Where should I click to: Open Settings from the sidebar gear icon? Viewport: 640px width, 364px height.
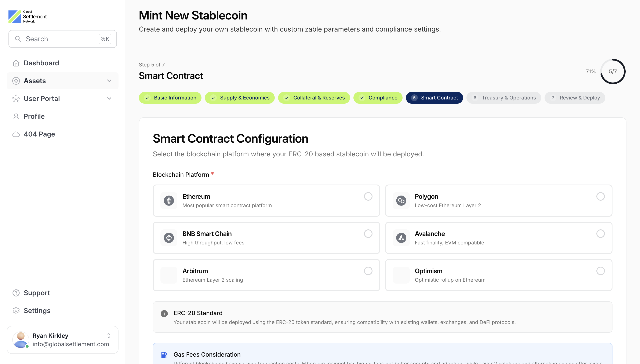tap(16, 310)
